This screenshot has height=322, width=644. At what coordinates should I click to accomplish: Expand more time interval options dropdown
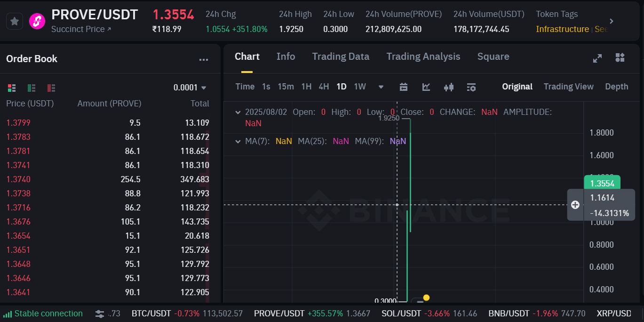(381, 87)
